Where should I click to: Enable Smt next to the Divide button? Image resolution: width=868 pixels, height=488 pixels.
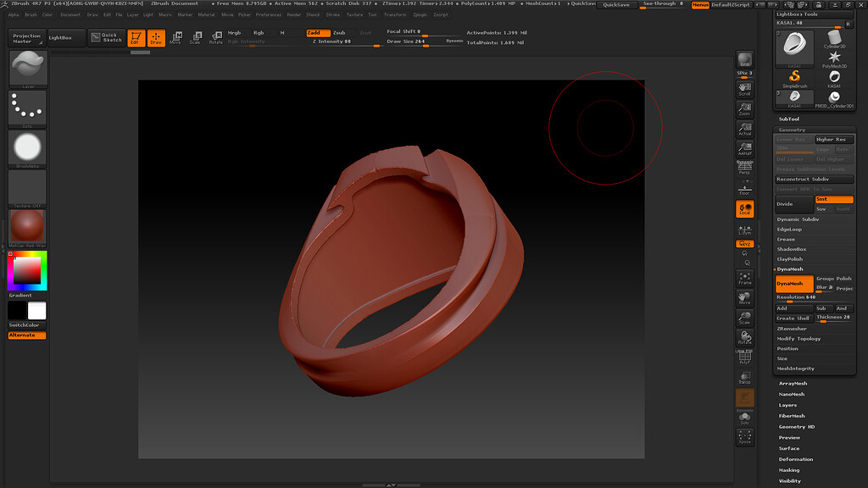pyautogui.click(x=835, y=197)
